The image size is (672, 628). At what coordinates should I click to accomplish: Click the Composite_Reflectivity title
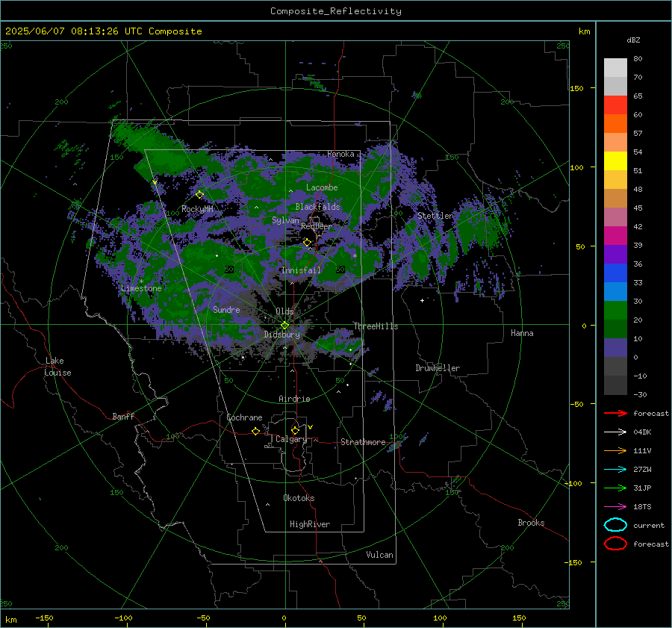point(335,11)
